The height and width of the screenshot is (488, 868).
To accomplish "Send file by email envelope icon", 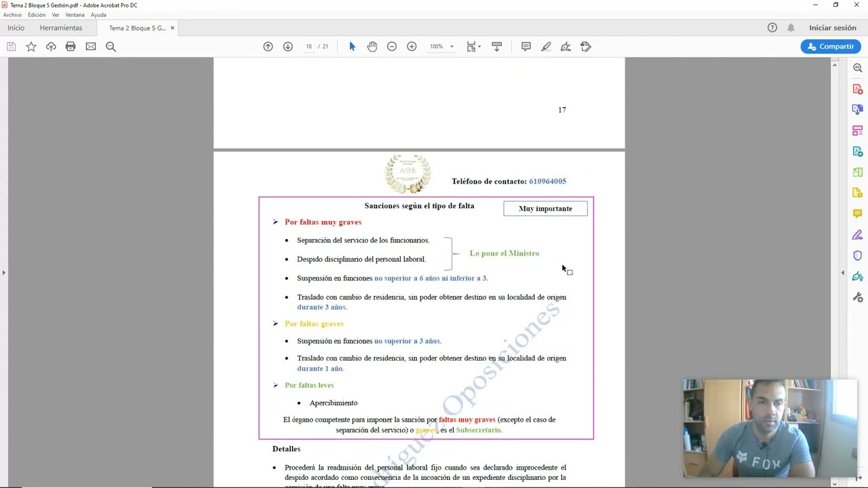I will [91, 47].
